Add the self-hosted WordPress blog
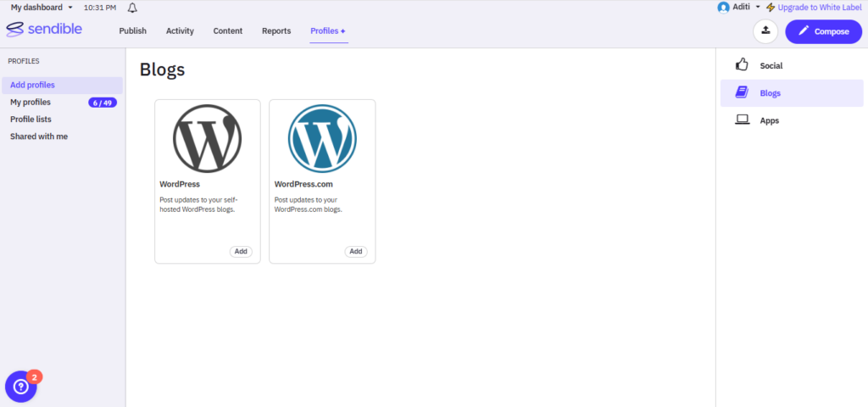The width and height of the screenshot is (868, 407). 241,251
